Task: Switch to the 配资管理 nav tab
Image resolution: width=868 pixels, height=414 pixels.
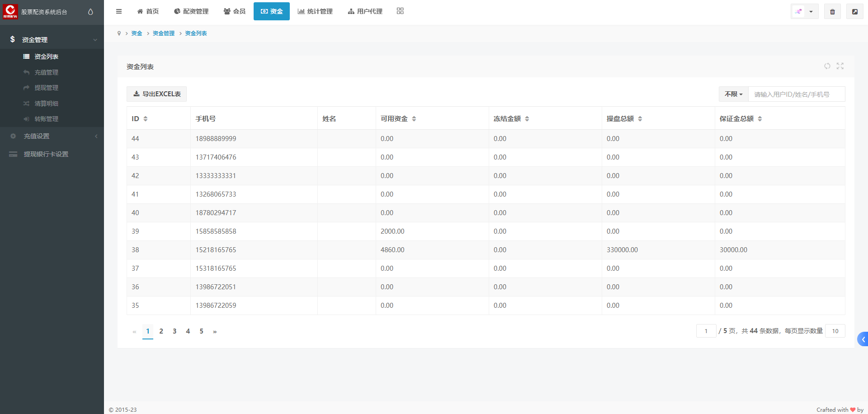Action: [191, 11]
